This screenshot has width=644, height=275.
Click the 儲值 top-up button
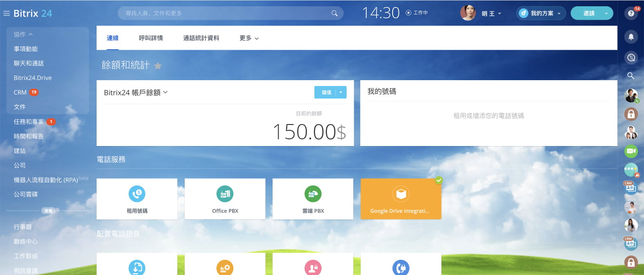pos(326,92)
